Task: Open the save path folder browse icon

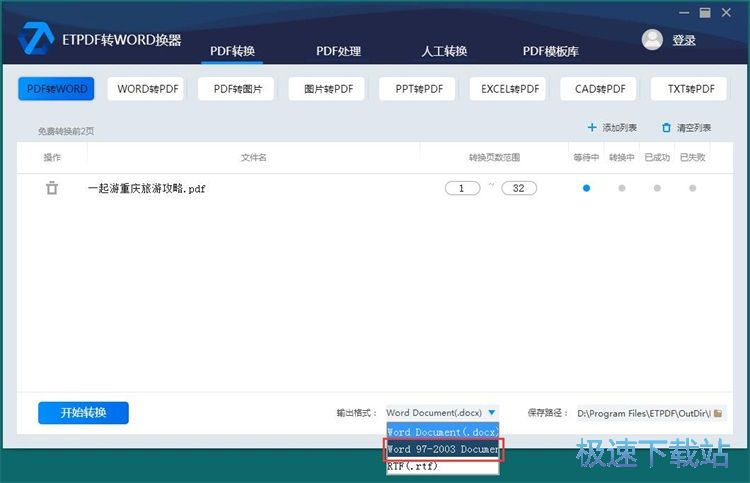Action: pos(717,413)
